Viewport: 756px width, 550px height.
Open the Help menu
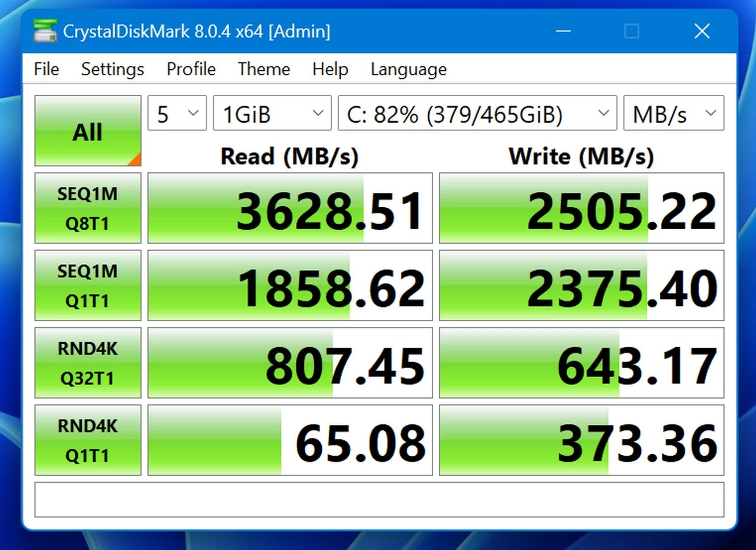coord(330,69)
